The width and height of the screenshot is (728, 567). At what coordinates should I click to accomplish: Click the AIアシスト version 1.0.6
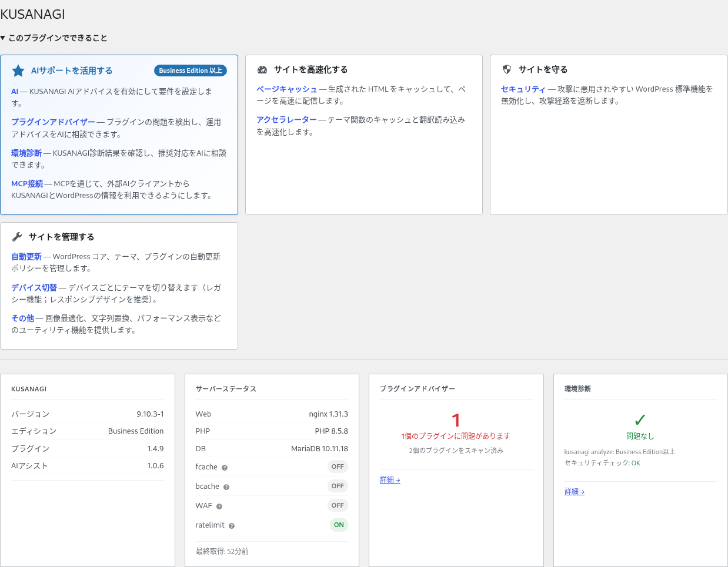click(155, 465)
